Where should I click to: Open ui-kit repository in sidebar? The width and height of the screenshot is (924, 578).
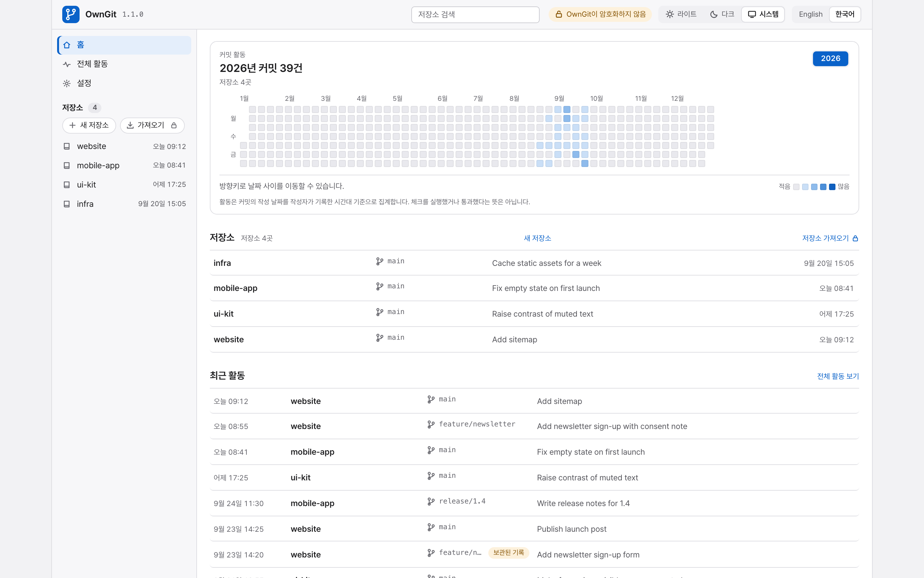[124, 185]
